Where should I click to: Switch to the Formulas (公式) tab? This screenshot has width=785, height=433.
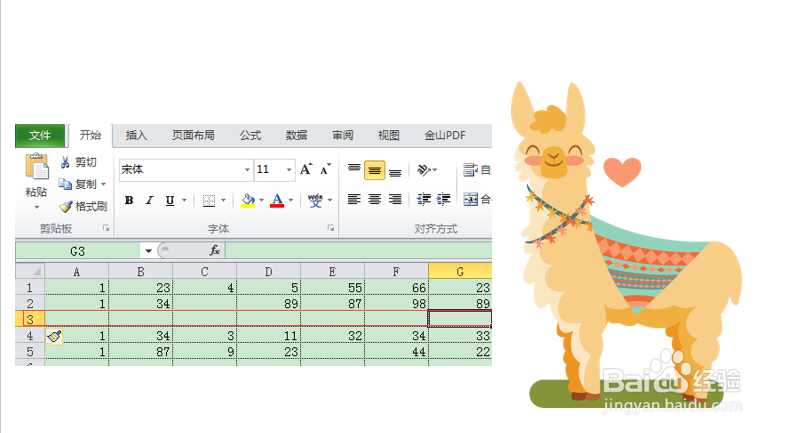tap(250, 135)
